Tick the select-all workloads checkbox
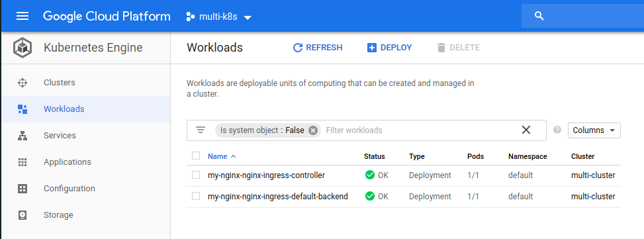This screenshot has width=644, height=239. pos(196,156)
